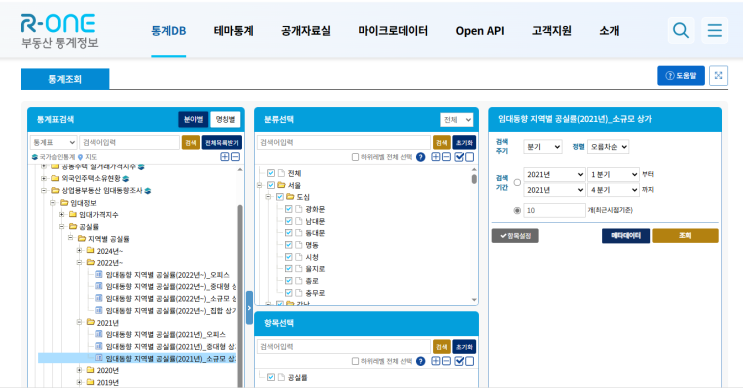Uncheck the 광화문 checkbox

pos(289,209)
